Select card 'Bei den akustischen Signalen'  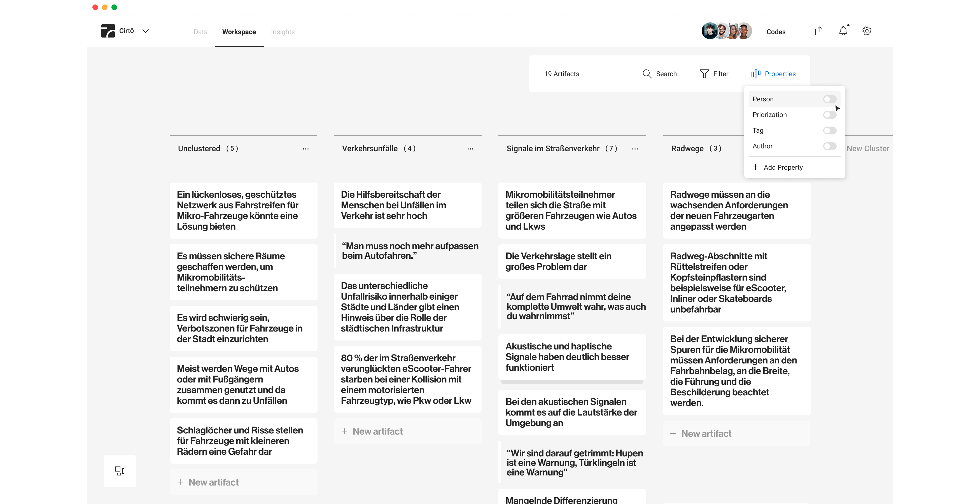click(x=572, y=412)
